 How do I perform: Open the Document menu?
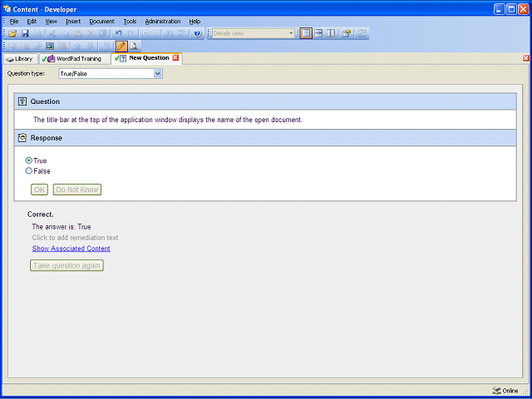(x=101, y=22)
